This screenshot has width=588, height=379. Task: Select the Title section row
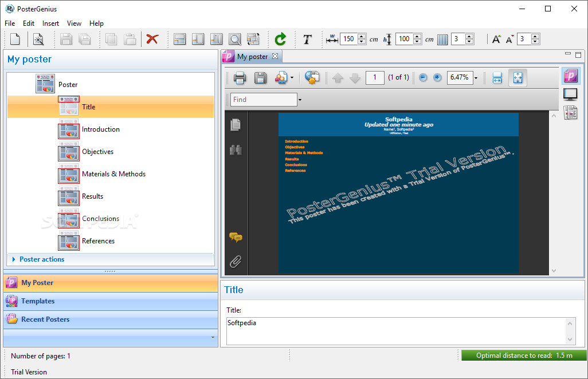111,106
